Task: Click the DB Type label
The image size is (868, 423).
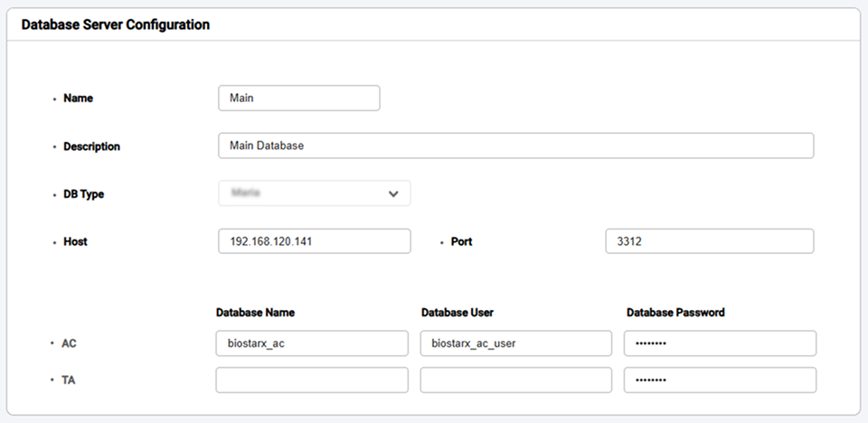Action: [83, 194]
